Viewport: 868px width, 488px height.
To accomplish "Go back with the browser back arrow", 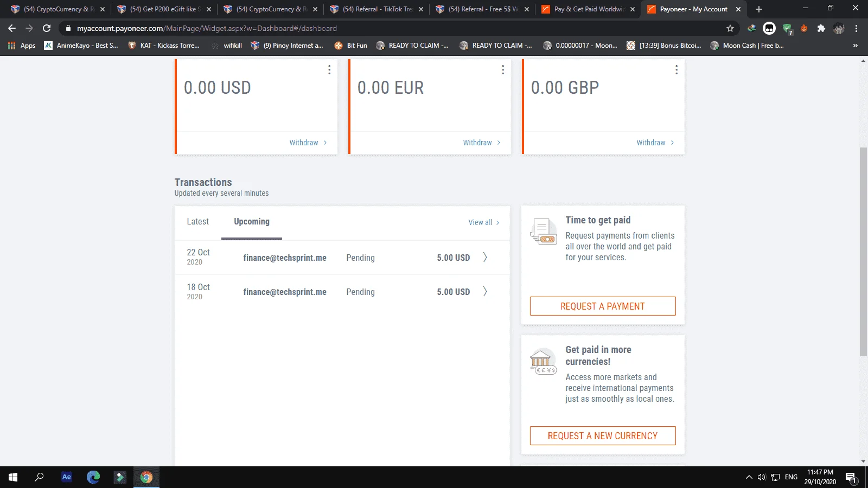I will [x=12, y=28].
